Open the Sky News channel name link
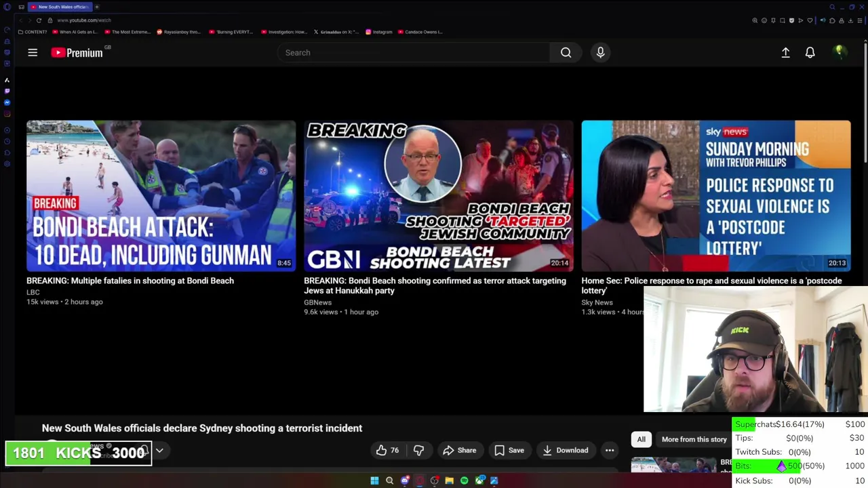This screenshot has width=868, height=488. click(x=597, y=302)
